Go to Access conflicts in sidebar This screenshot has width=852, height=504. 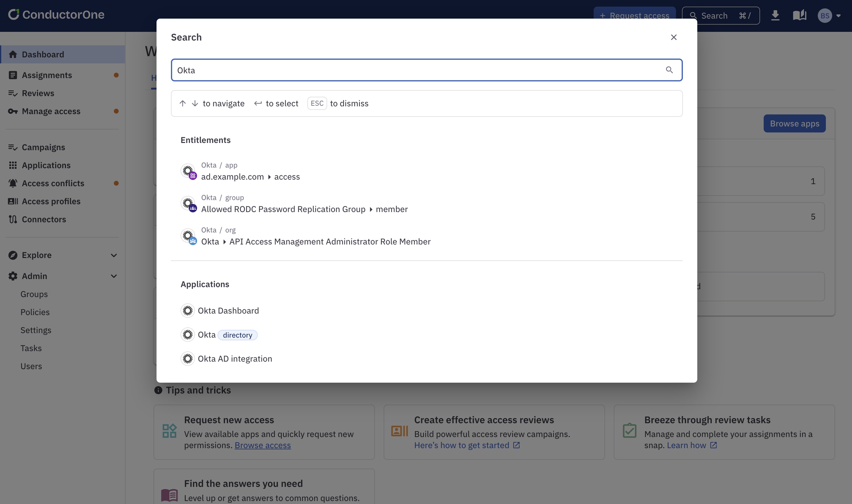53,183
